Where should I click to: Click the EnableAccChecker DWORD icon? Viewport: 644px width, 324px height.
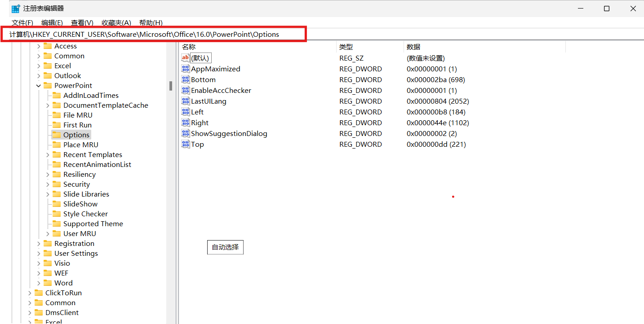[x=186, y=90]
